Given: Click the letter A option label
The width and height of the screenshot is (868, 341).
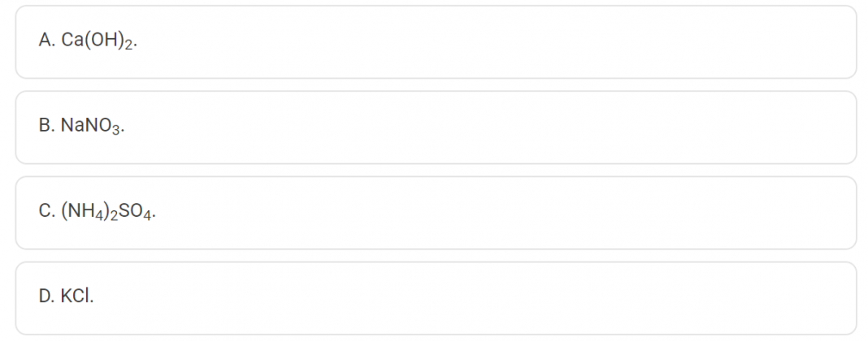Looking at the screenshot, I should click(x=44, y=42).
